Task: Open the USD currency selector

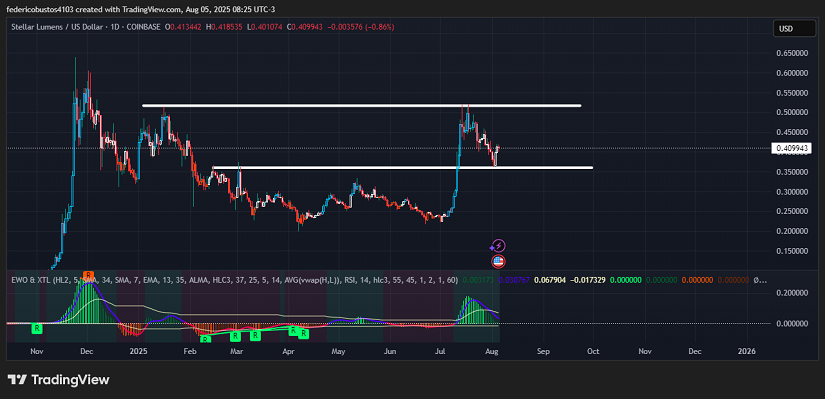Action: click(x=794, y=29)
